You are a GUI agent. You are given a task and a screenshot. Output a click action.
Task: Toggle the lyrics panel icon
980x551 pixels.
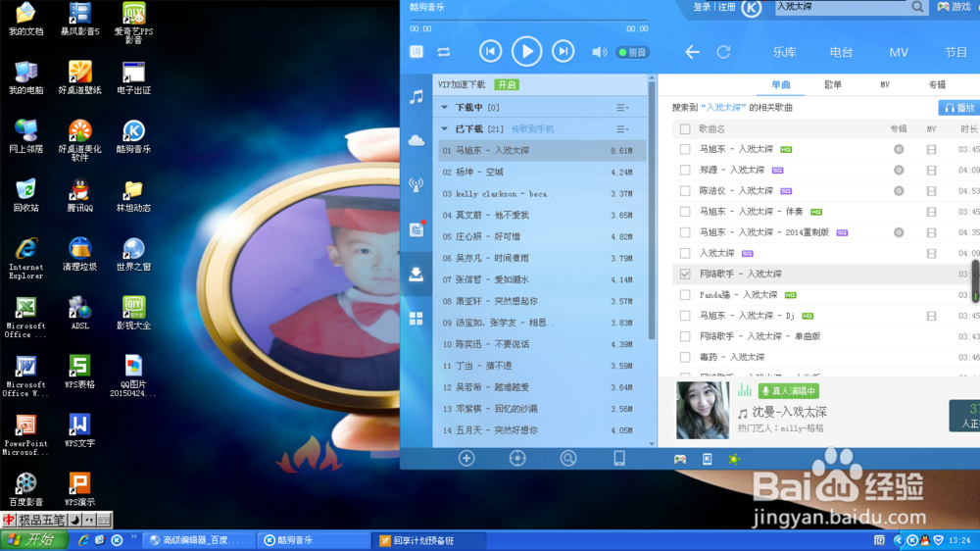416,52
